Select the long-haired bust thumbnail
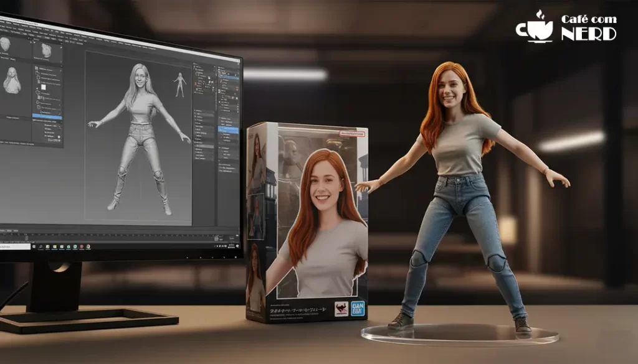 12,82
